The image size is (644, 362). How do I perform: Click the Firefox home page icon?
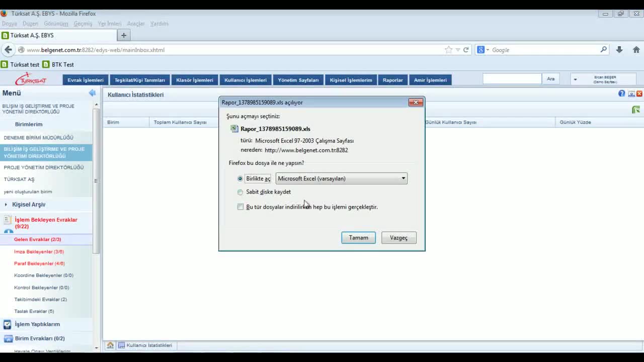tap(636, 50)
